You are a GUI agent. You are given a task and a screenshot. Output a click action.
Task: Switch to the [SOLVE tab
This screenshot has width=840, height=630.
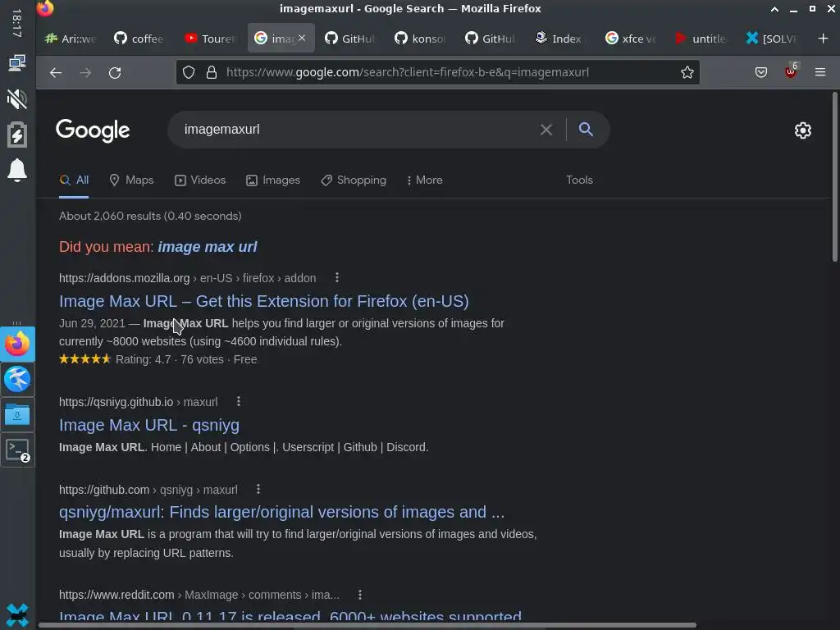click(x=771, y=39)
